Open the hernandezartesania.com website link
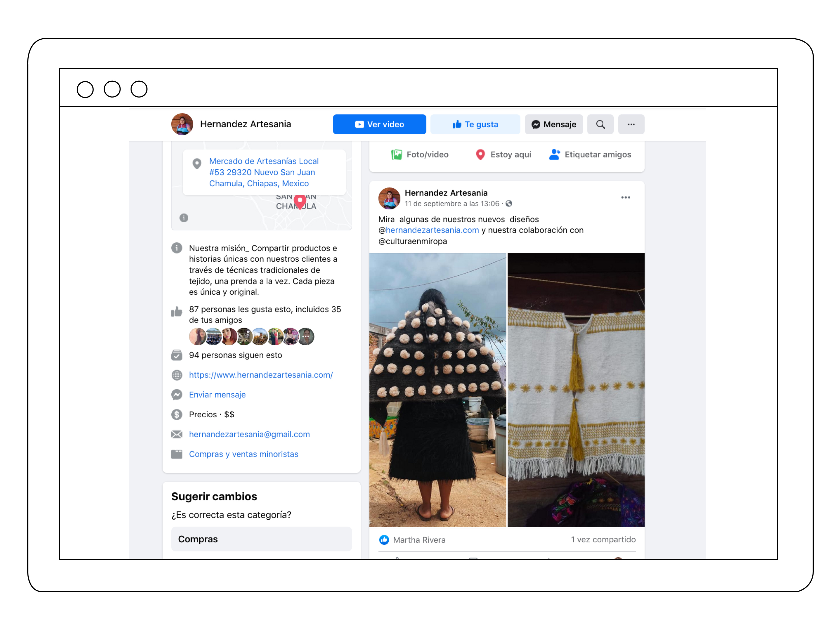 coord(261,375)
